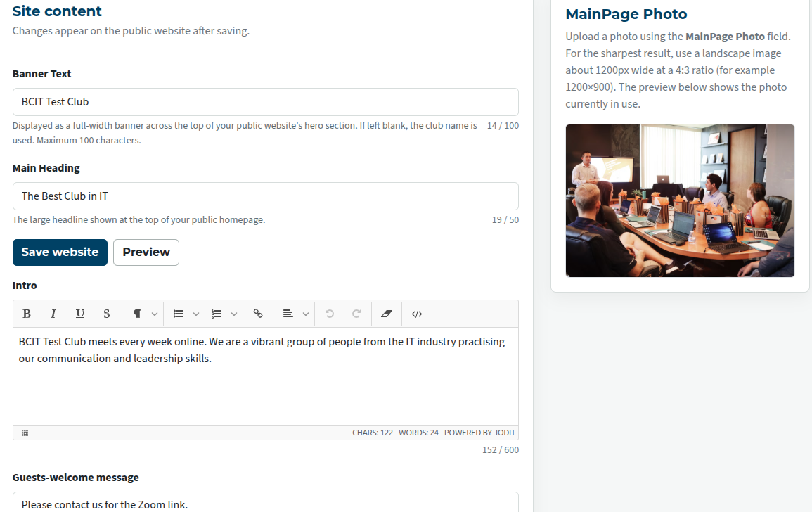Toggle bold formatting in Intro editor
Image resolution: width=812 pixels, height=512 pixels.
click(x=27, y=314)
